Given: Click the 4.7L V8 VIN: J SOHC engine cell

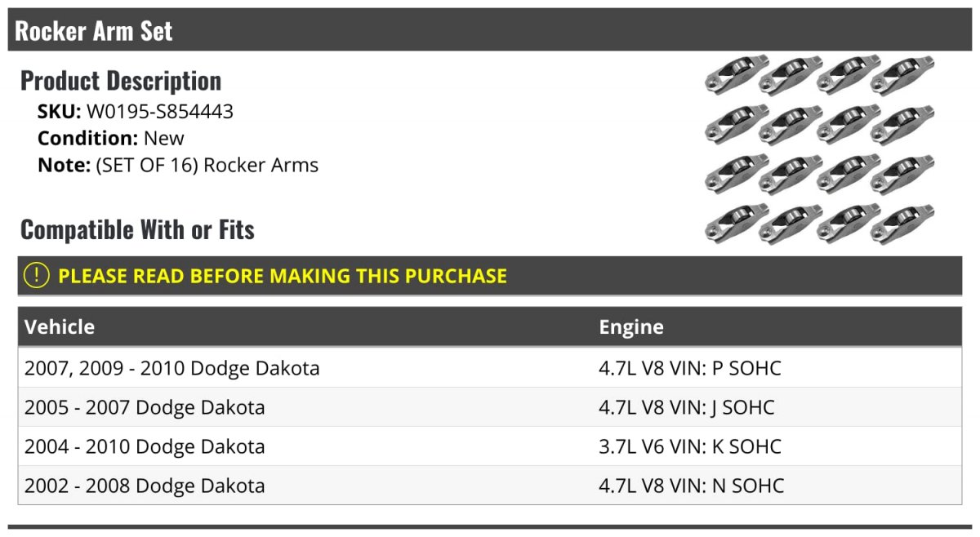Looking at the screenshot, I should 687,407.
